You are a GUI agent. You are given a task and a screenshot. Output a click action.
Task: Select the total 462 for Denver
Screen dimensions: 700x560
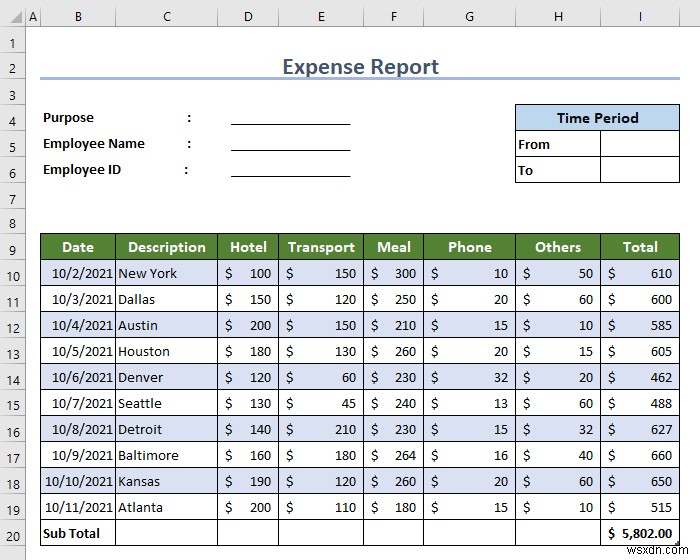(640, 377)
